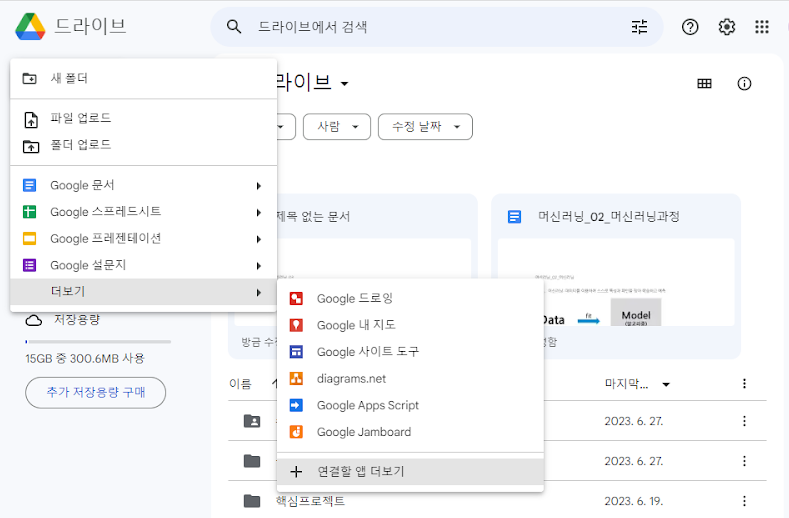Screen dimensions: 789x518
Task: Click the 15GB 중 300.6MB 사용 text
Action: tap(85, 359)
